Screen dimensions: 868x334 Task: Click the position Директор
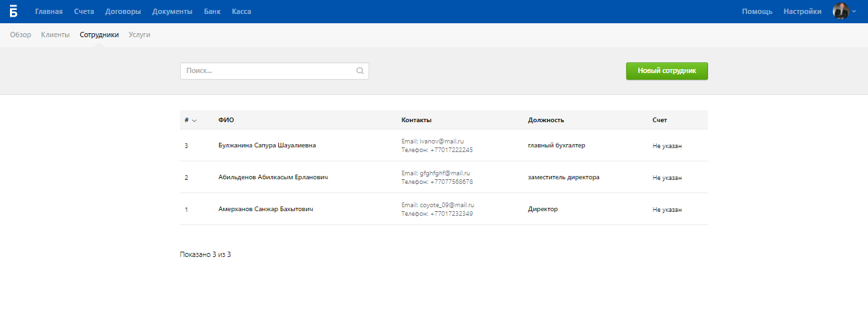543,209
